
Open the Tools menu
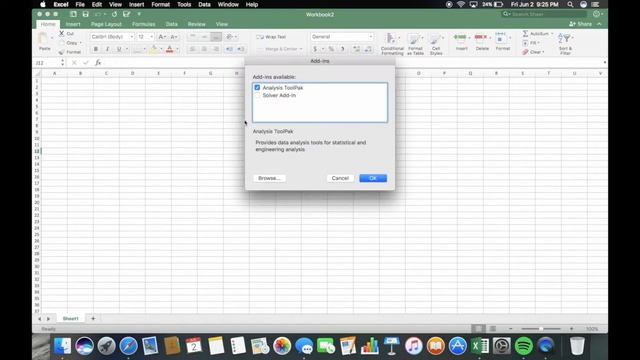184,4
